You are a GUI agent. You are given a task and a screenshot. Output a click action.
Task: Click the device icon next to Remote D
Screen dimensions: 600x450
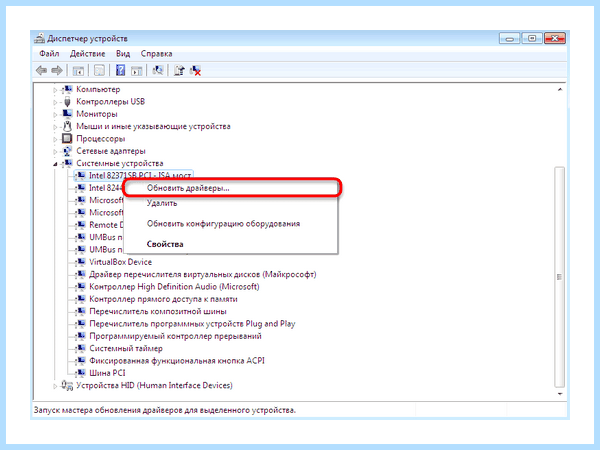80,225
